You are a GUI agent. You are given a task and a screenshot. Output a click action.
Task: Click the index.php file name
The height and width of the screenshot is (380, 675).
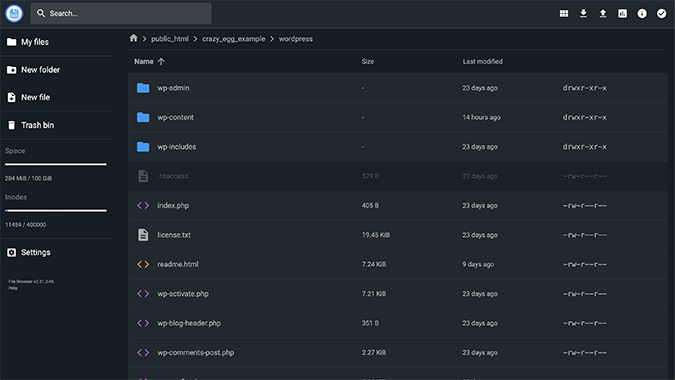(x=173, y=205)
